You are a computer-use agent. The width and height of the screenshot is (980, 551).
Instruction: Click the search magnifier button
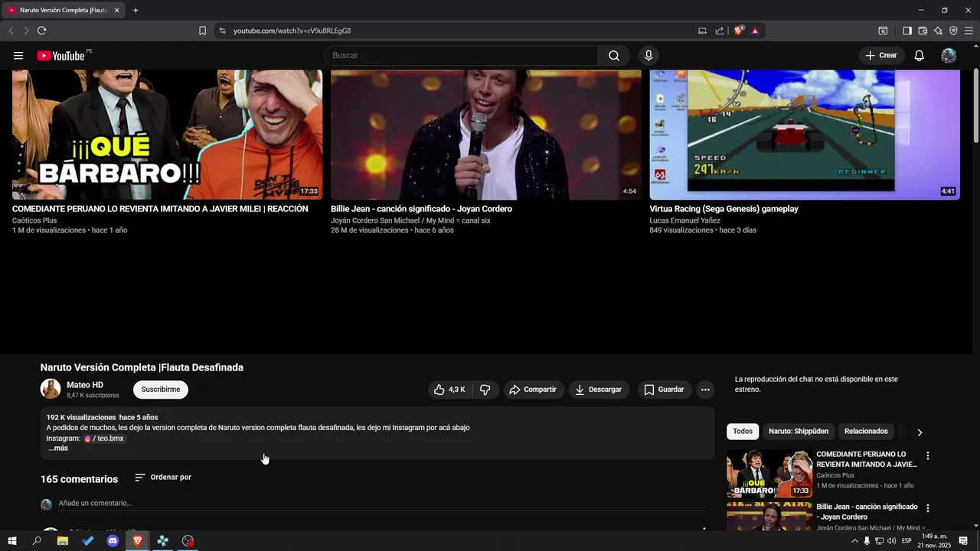tap(614, 55)
